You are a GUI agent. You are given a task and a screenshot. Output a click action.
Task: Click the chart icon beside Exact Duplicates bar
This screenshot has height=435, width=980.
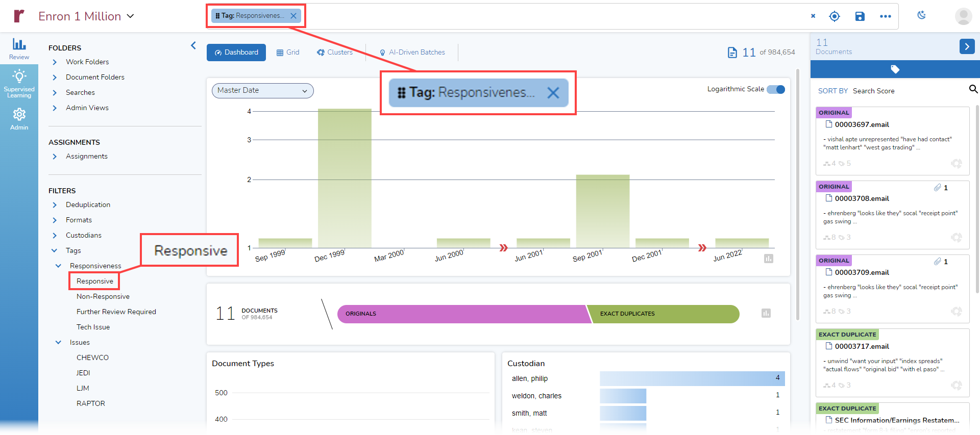click(766, 313)
